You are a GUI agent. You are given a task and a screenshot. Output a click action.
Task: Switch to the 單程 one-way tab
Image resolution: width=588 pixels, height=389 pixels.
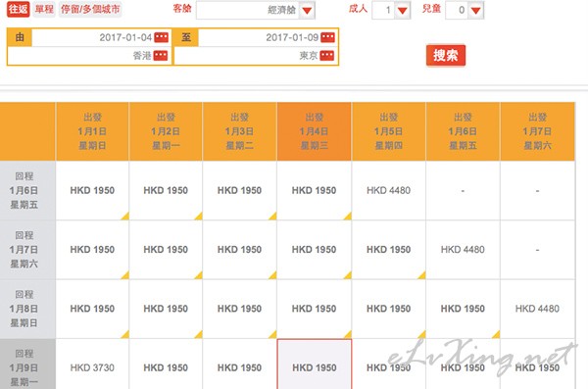(x=44, y=9)
